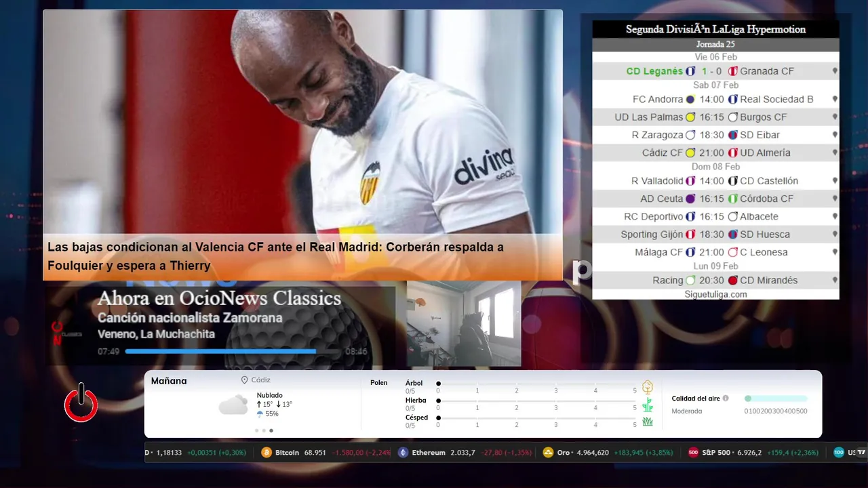This screenshot has width=868, height=488.
Task: Click the TradingView logo at ticker end
Action: pos(861,453)
